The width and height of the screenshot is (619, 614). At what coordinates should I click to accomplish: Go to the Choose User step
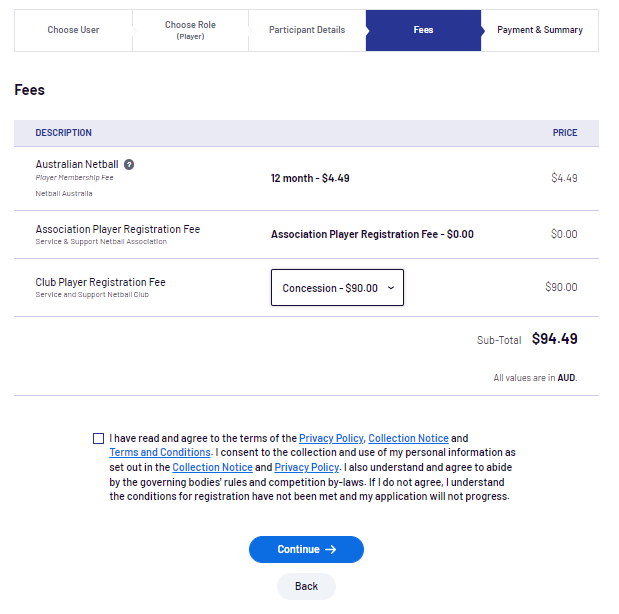click(x=73, y=30)
